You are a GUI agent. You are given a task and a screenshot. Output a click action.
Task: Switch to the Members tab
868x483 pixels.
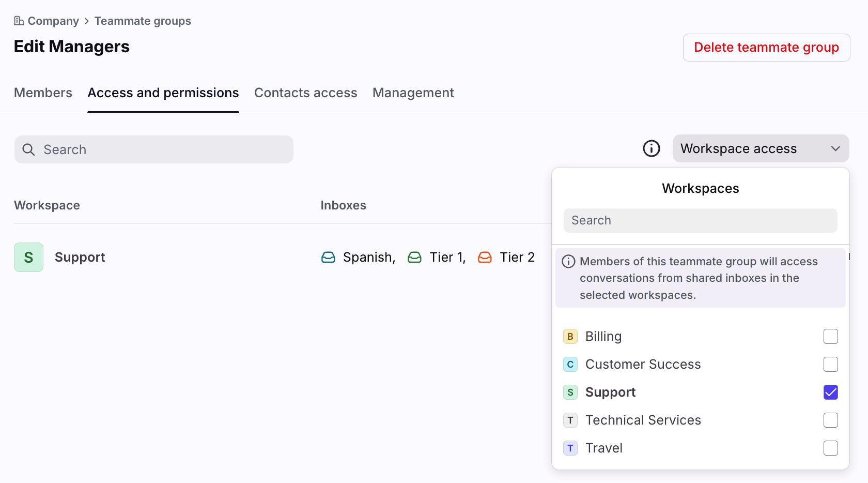[43, 93]
